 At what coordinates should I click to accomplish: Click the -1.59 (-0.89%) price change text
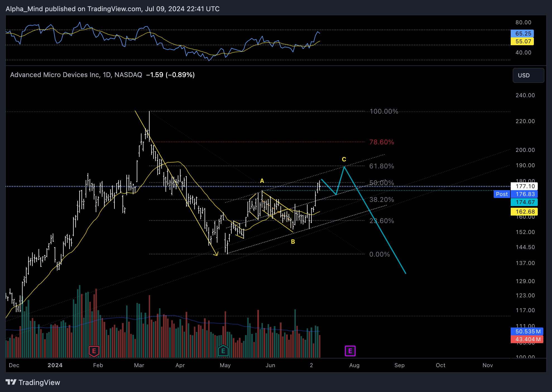click(x=170, y=75)
